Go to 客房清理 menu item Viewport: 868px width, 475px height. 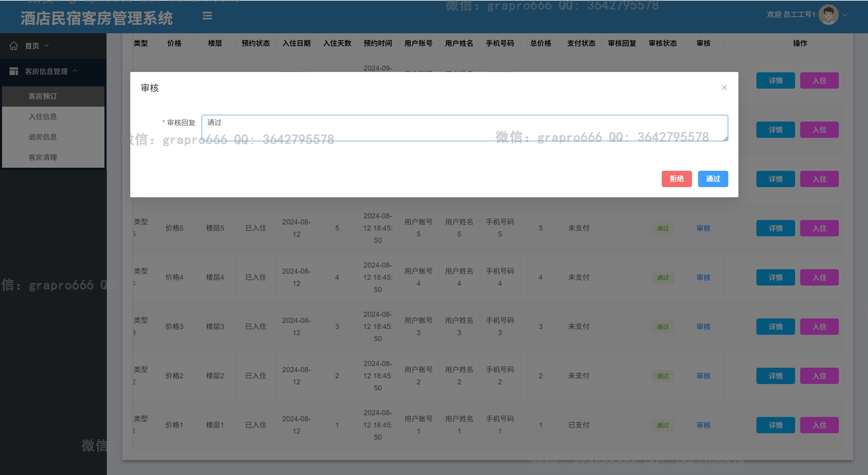(43, 158)
